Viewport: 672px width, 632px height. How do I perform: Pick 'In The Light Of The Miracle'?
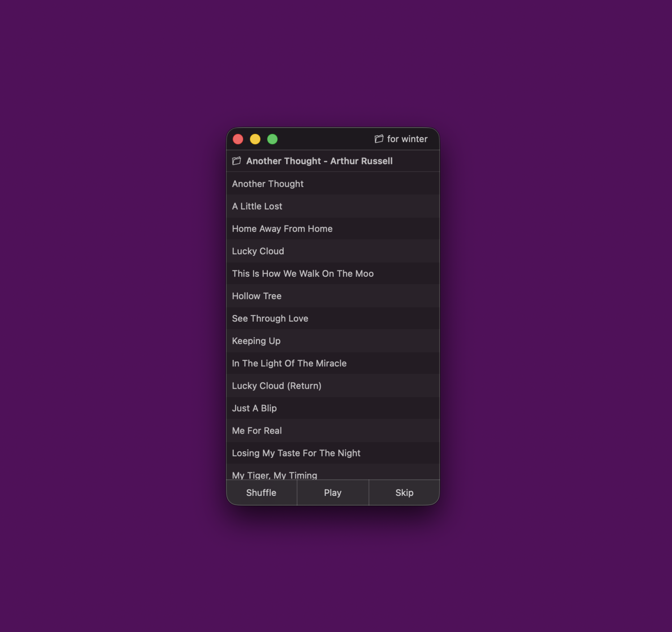[289, 363]
